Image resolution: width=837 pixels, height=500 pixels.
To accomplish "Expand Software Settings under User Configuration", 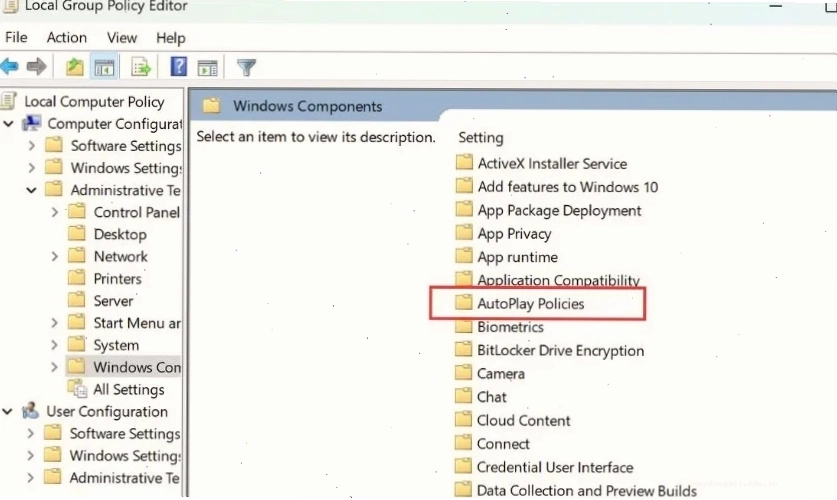I will (x=30, y=433).
